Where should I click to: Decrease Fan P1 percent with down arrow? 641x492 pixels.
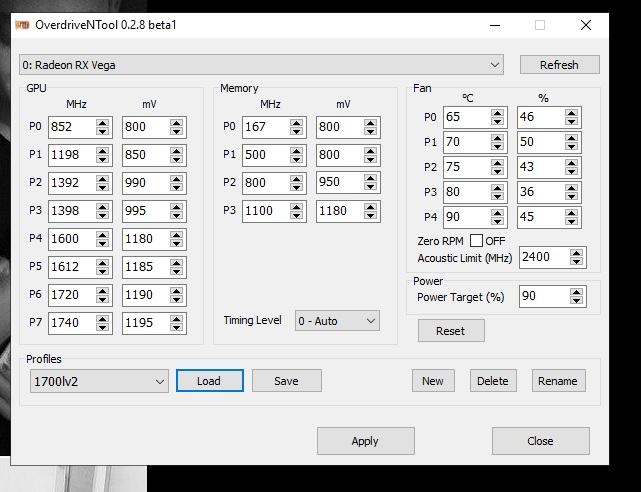coord(571,147)
